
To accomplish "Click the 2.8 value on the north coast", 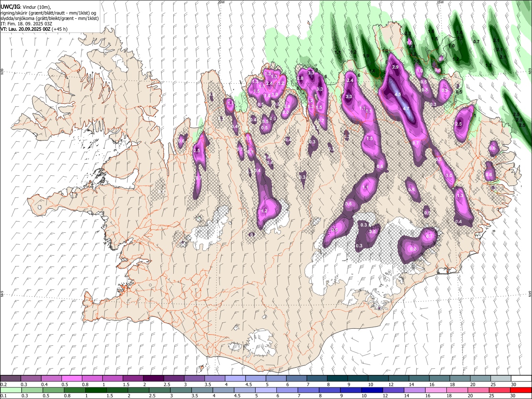I will point(300,78).
